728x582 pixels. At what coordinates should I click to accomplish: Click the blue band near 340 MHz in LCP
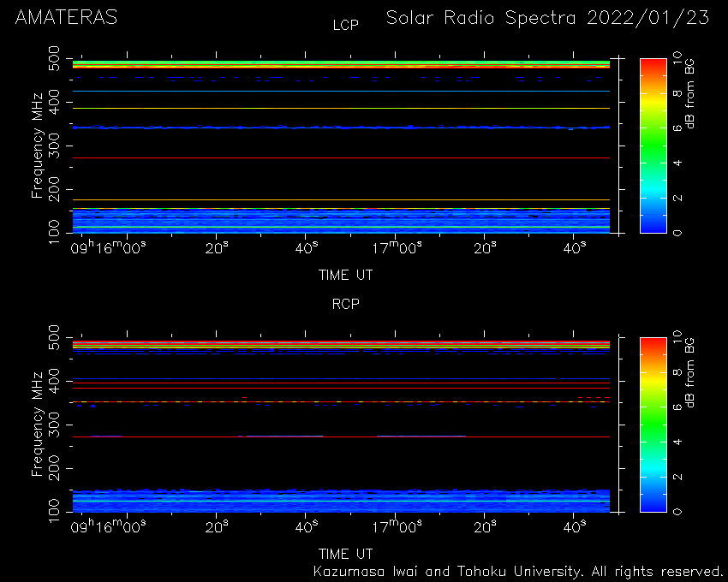coord(341,127)
